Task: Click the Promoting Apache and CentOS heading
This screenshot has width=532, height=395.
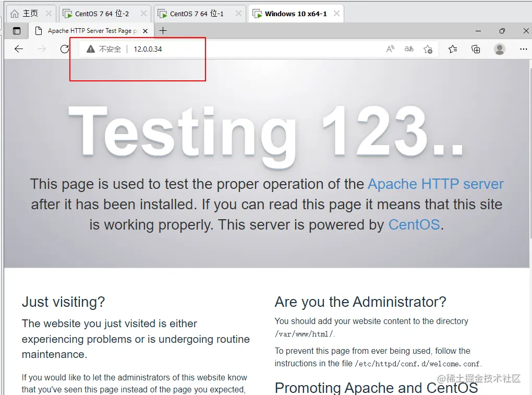Action: point(376,388)
